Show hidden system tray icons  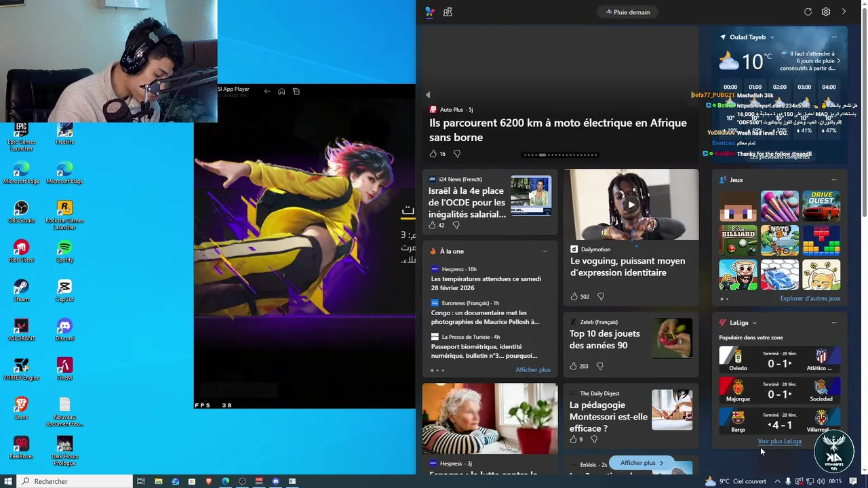(x=777, y=481)
